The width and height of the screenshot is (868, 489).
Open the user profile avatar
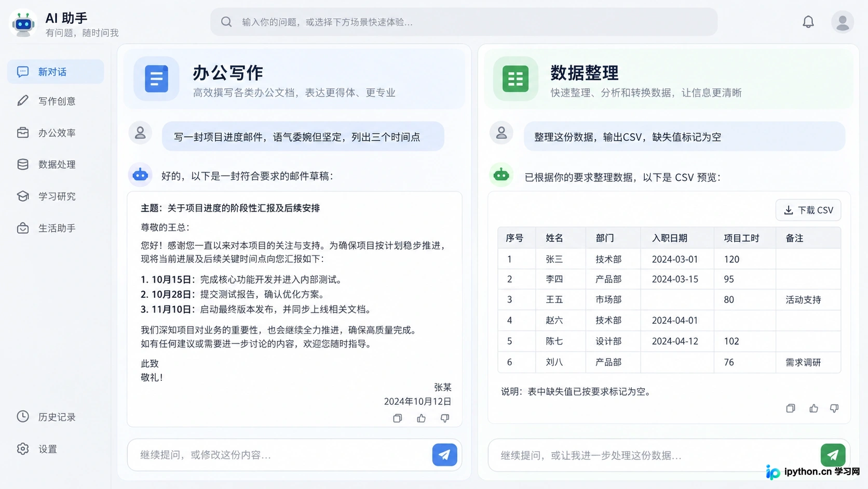click(842, 22)
